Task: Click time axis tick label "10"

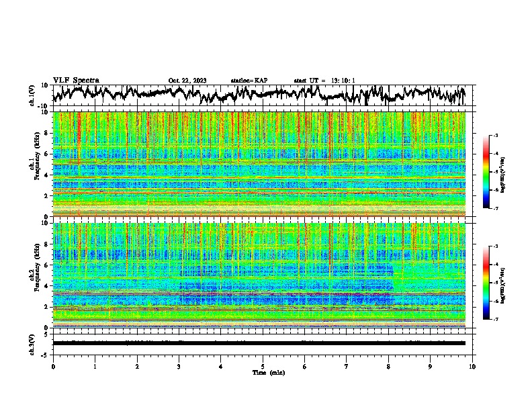Action: click(472, 367)
